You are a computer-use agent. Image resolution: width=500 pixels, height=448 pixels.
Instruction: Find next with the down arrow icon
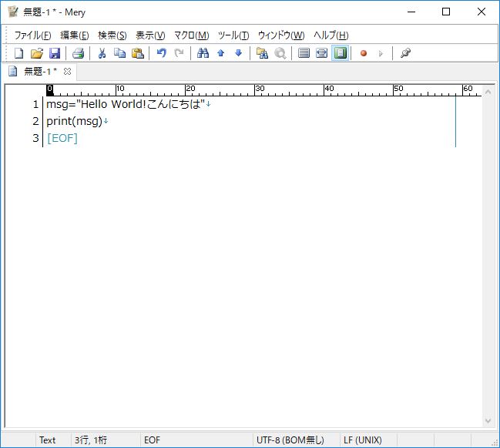click(239, 53)
